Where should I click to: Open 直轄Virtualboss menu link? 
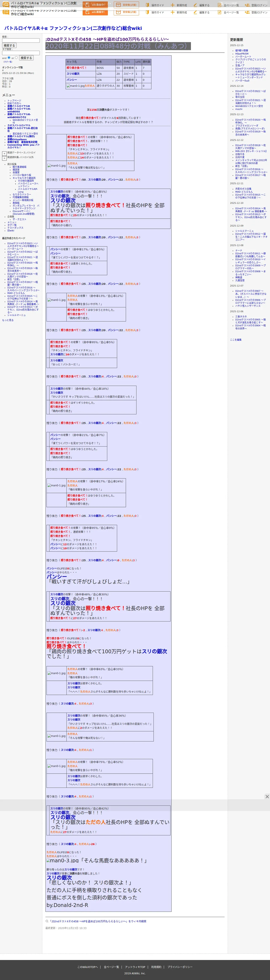[x=17, y=139]
